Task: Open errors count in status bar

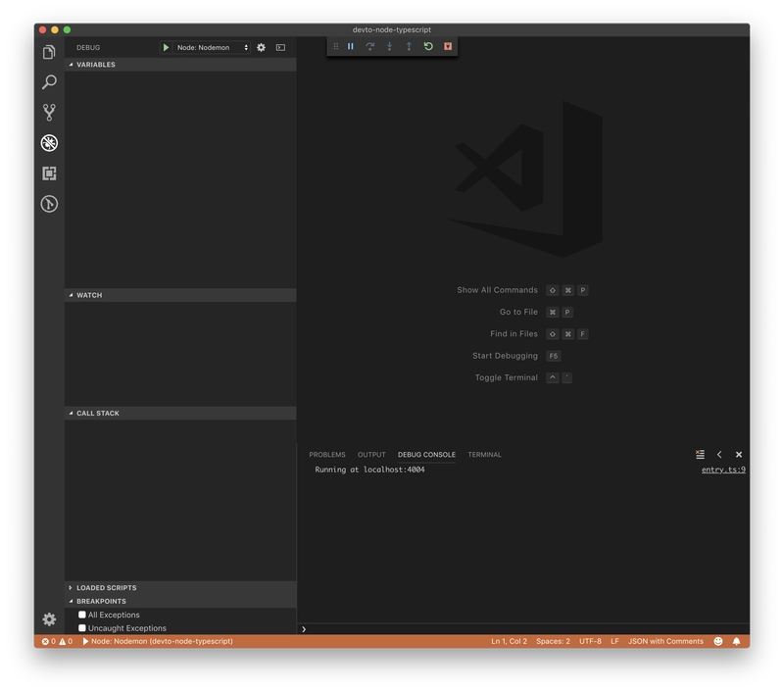Action: pos(48,641)
